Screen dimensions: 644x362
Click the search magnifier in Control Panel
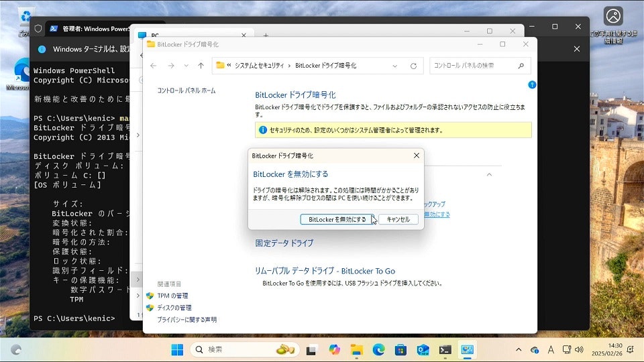[521, 66]
